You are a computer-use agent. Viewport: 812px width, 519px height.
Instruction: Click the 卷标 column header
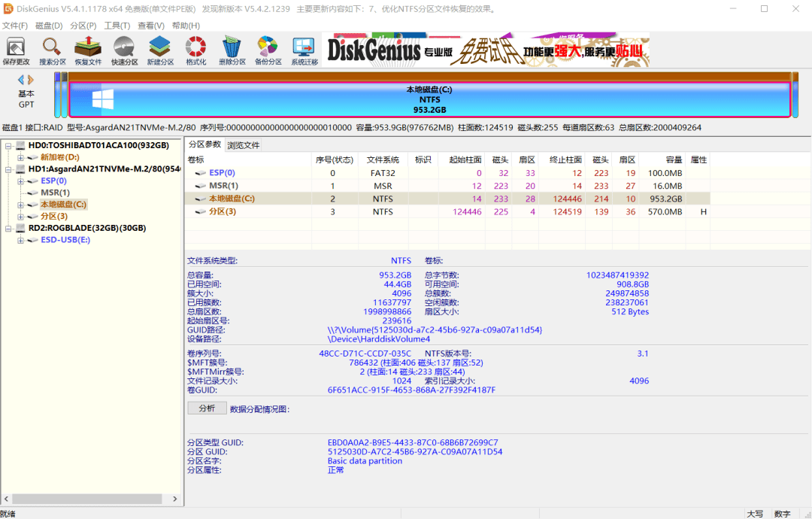(x=248, y=159)
